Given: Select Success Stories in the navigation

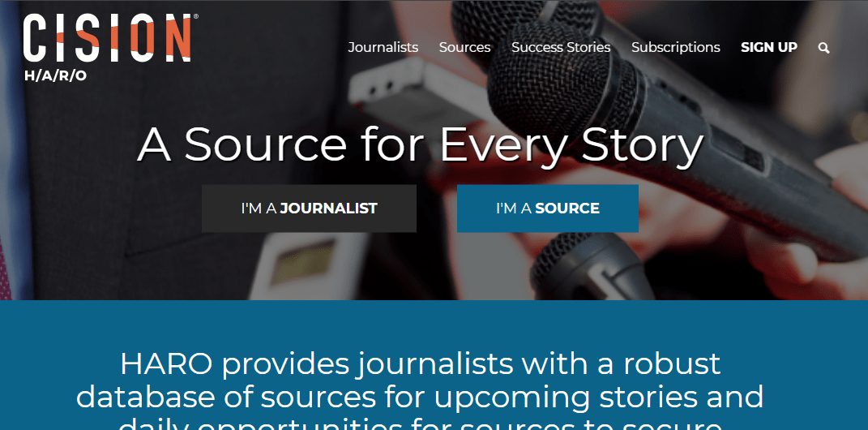Looking at the screenshot, I should (x=561, y=48).
